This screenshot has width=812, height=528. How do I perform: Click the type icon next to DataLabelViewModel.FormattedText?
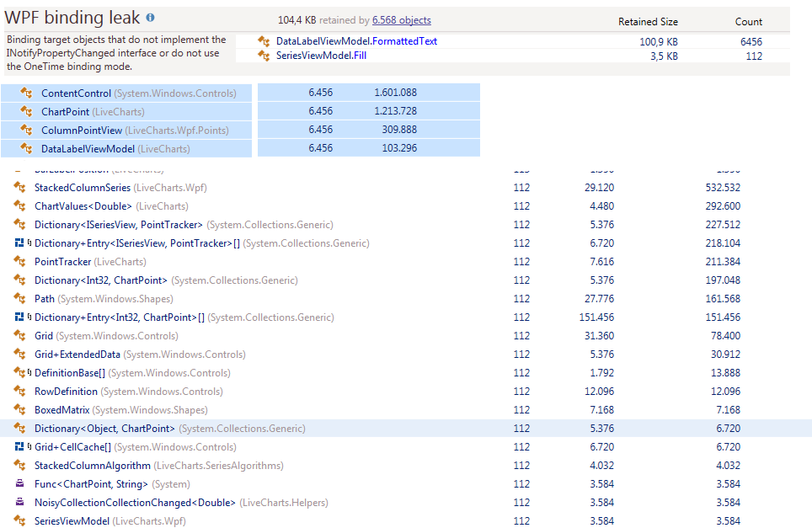[x=264, y=40]
